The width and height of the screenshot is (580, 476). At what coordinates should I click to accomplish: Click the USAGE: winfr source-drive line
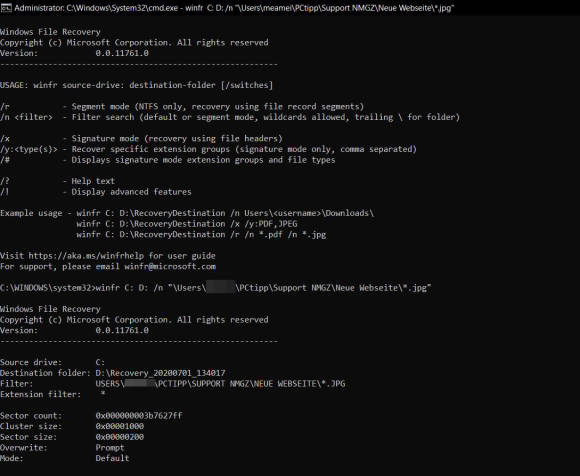[136, 85]
